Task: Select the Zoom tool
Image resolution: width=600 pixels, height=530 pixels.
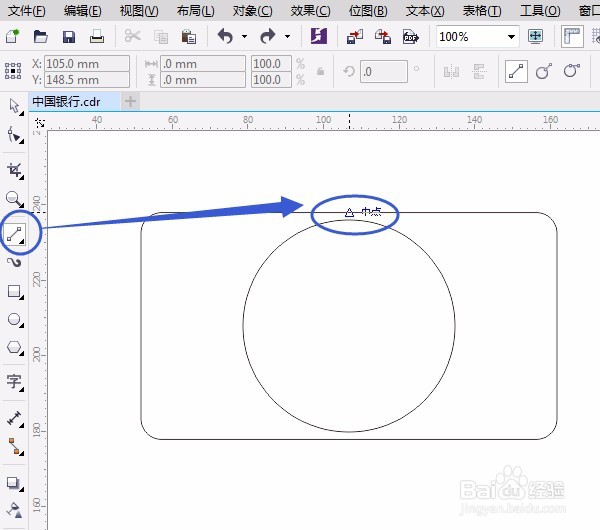Action: pos(15,199)
